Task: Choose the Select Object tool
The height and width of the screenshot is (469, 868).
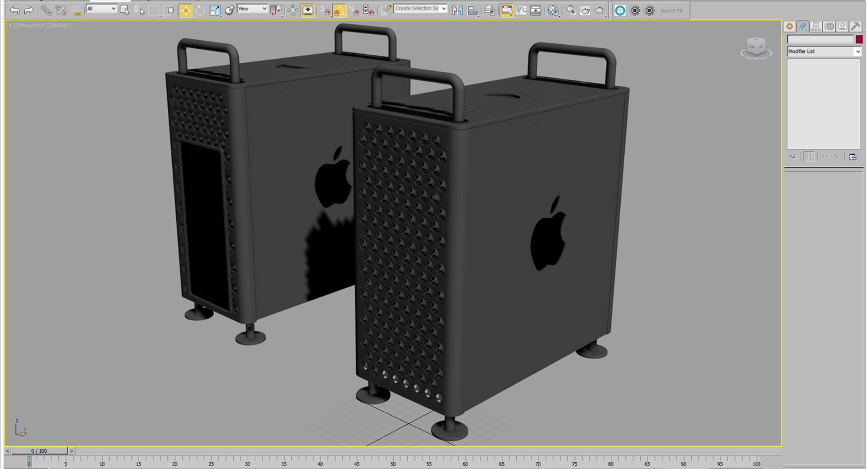Action: 124,10
